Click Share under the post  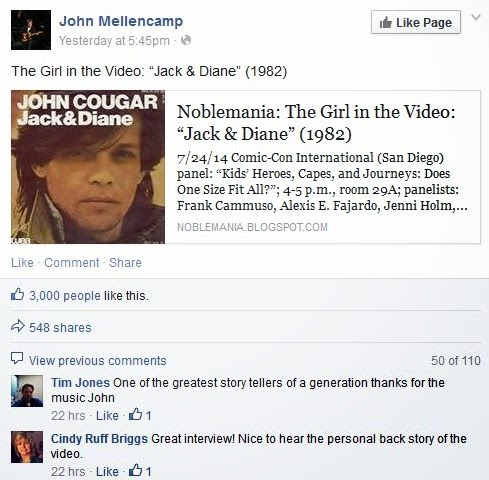[x=125, y=263]
